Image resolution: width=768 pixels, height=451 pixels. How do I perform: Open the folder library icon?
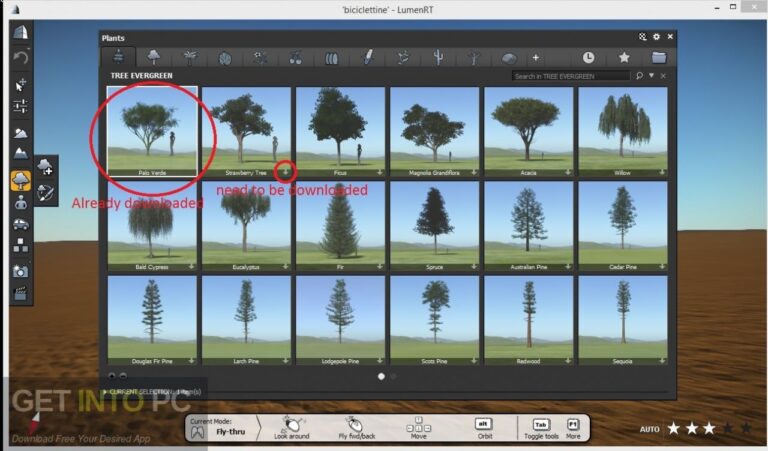tap(659, 57)
